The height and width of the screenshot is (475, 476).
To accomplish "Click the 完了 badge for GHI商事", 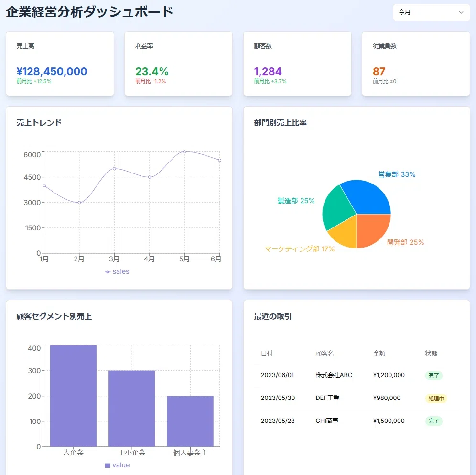I will [433, 421].
